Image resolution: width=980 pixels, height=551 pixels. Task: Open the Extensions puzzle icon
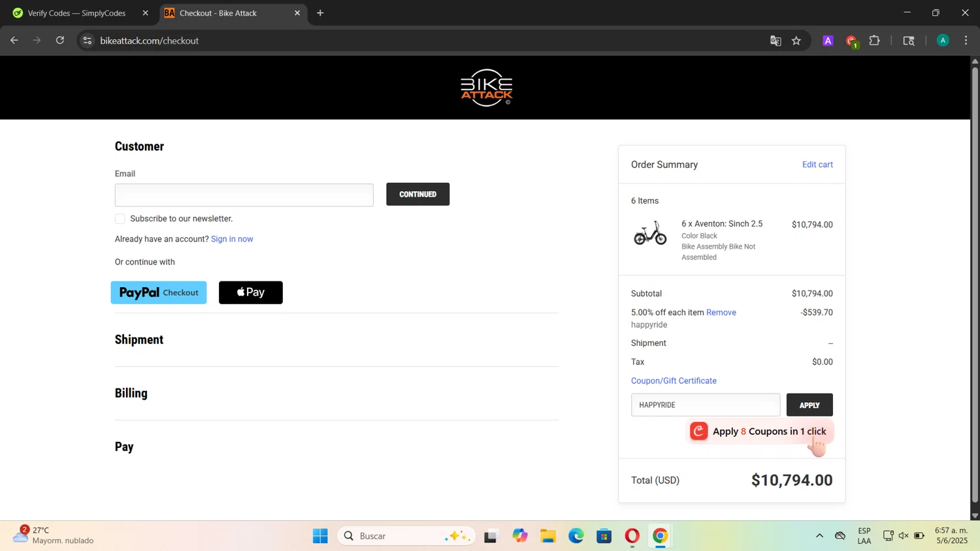874,40
